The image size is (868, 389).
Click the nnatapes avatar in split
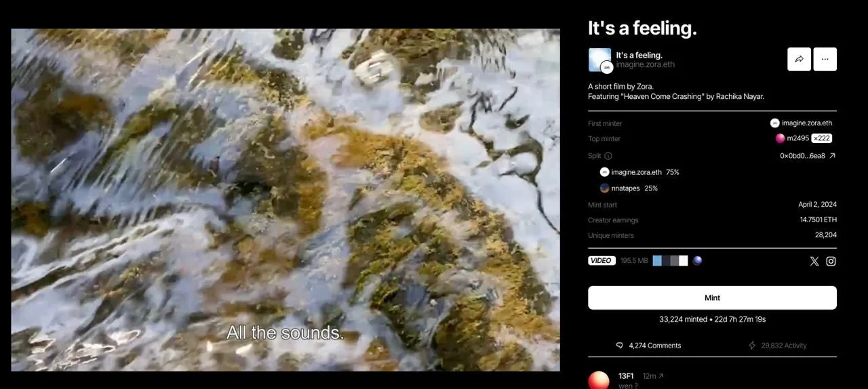click(604, 188)
